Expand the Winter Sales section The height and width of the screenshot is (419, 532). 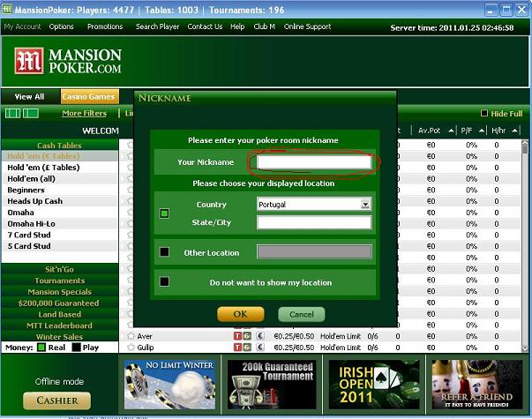pyautogui.click(x=59, y=337)
